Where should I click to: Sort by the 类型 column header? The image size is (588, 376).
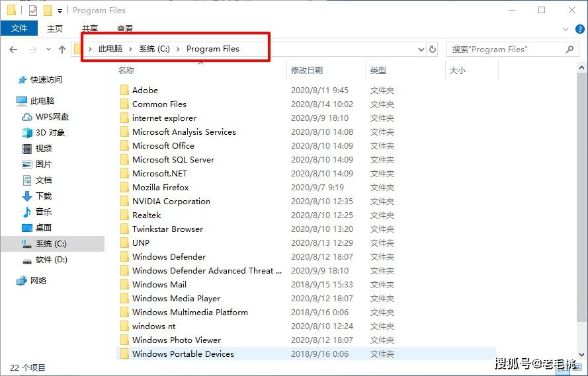378,71
